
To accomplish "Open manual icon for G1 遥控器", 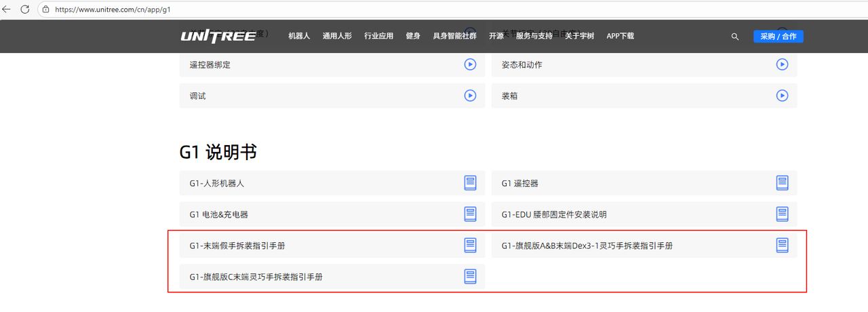I will click(782, 183).
